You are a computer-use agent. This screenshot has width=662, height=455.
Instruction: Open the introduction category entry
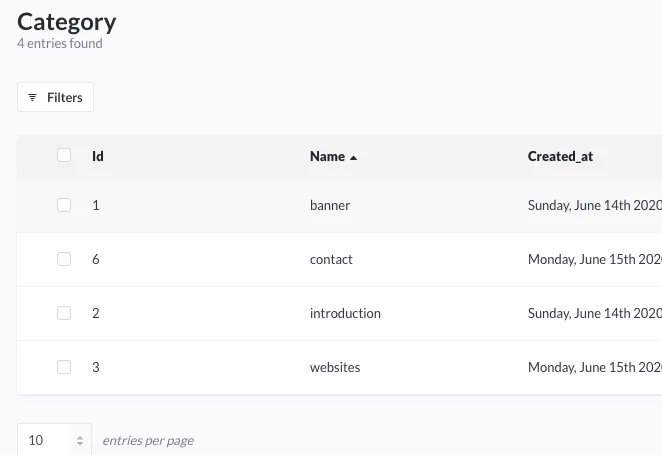tap(345, 313)
